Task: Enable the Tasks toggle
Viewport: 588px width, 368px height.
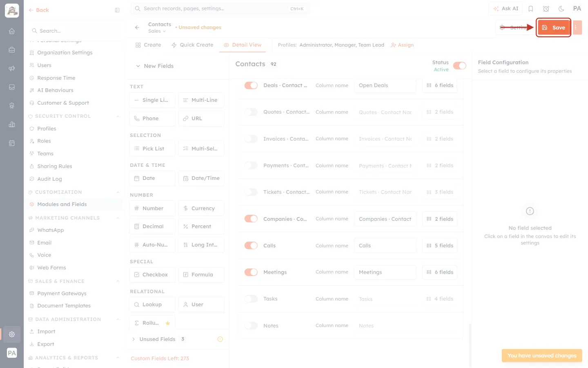Action: (251, 299)
